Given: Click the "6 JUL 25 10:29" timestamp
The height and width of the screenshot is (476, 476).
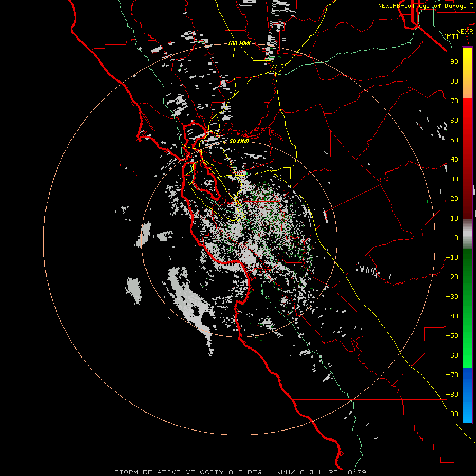Looking at the screenshot, I should 333,472.
